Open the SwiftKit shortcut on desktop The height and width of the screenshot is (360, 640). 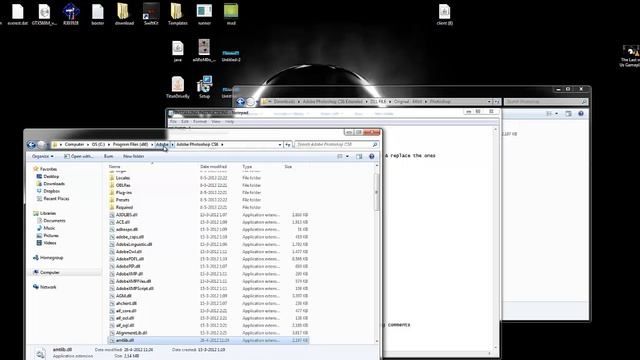point(151,14)
